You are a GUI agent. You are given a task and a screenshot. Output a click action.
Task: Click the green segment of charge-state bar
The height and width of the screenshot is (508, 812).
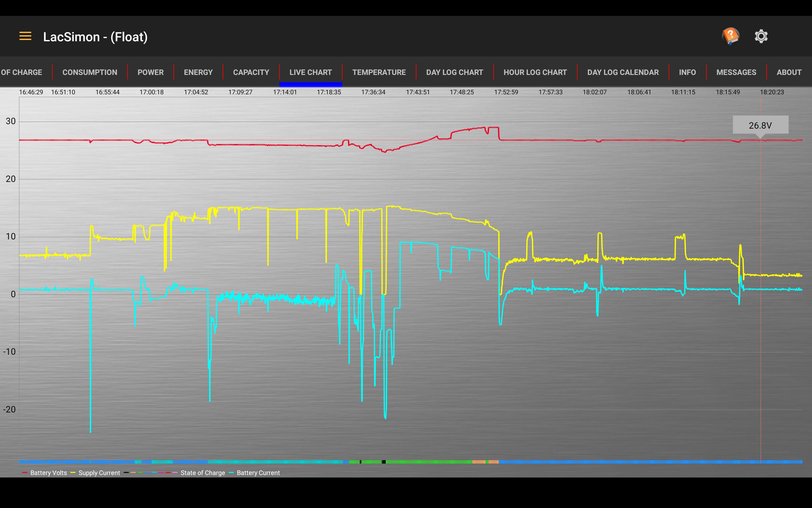click(x=429, y=462)
